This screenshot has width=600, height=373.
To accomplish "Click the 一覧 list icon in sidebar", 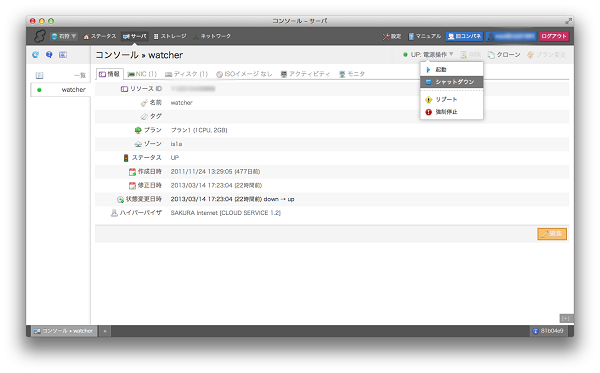I will point(39,75).
